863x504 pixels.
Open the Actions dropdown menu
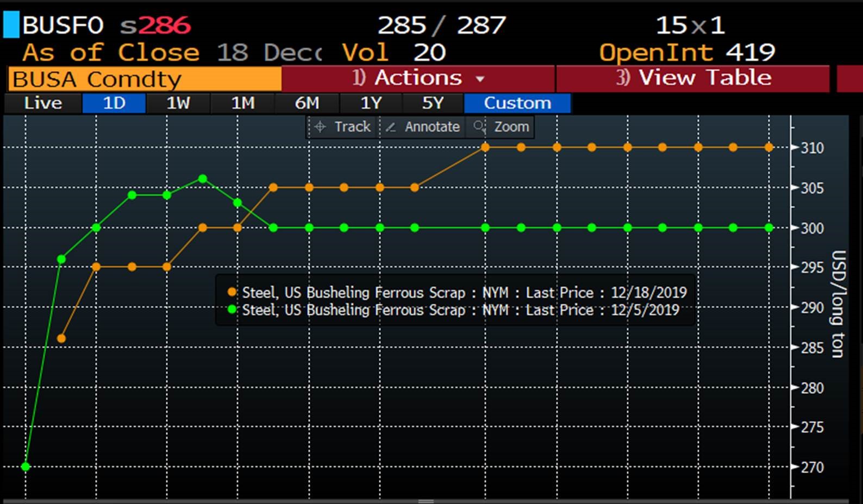(x=418, y=78)
